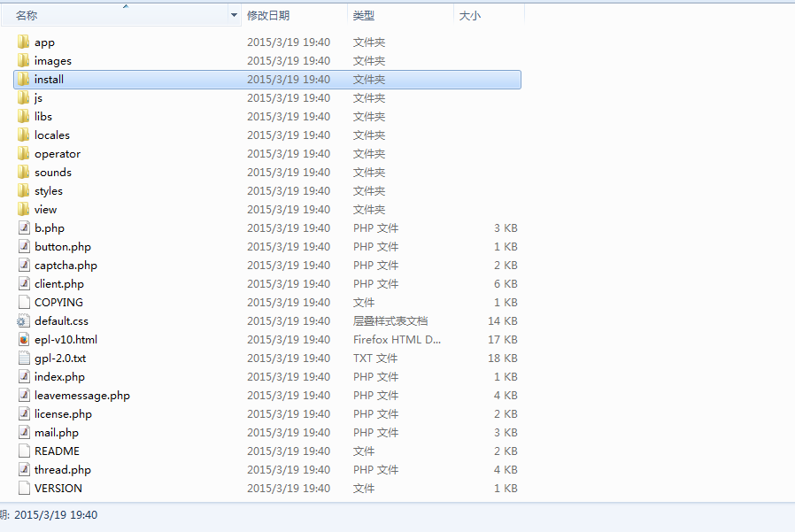Click the epl-v10.html Firefox icon
The image size is (795, 532).
[x=24, y=339]
